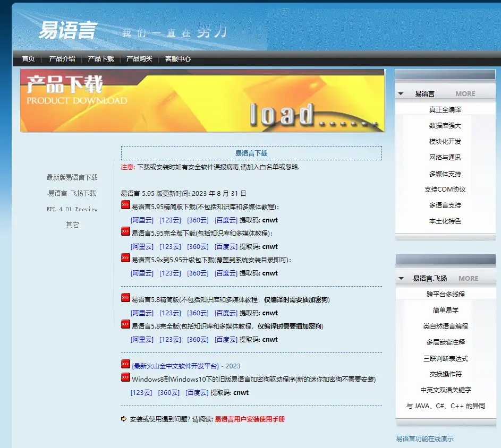Go to 产品下载 navigation item
501x448 pixels.
click(x=100, y=59)
